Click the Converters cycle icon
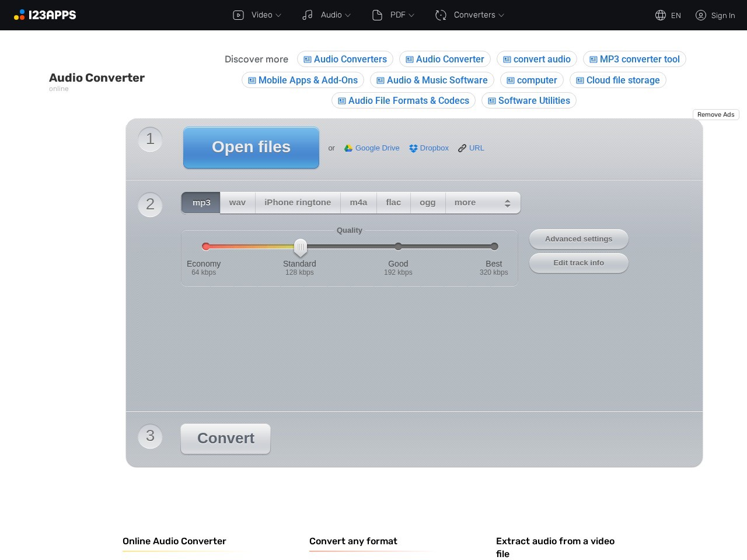This screenshot has height=560, width=747. [441, 15]
